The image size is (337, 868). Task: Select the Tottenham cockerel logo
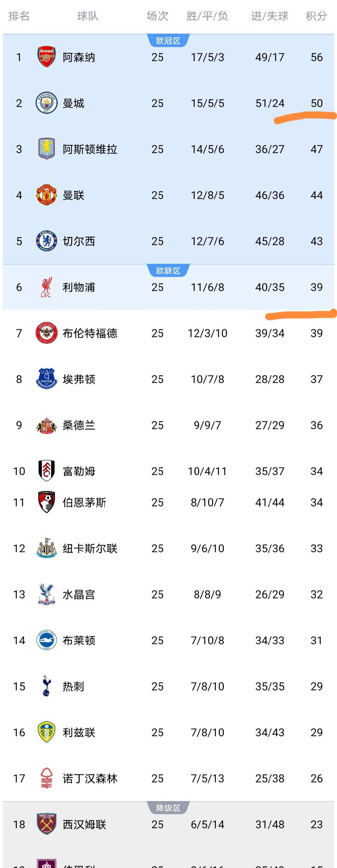tap(46, 686)
